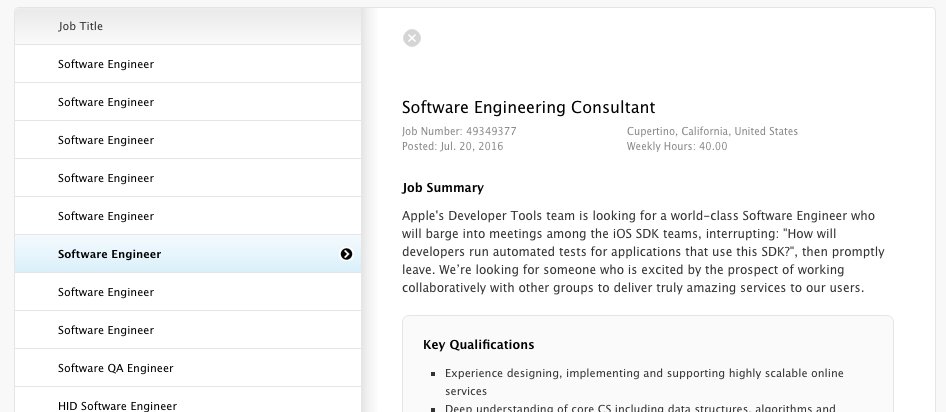Viewport: 946px width, 412px height.
Task: Click the Weekly Hours 40.00 text
Action: pos(677,146)
